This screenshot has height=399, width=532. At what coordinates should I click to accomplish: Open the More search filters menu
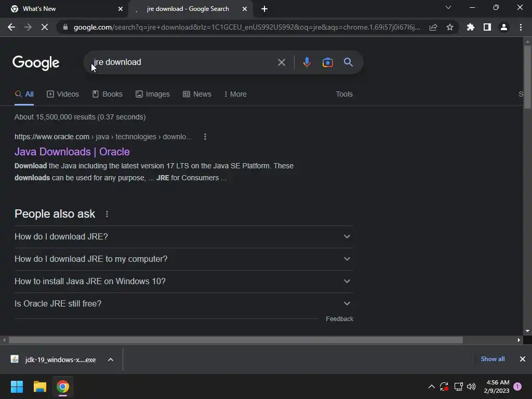(x=235, y=95)
